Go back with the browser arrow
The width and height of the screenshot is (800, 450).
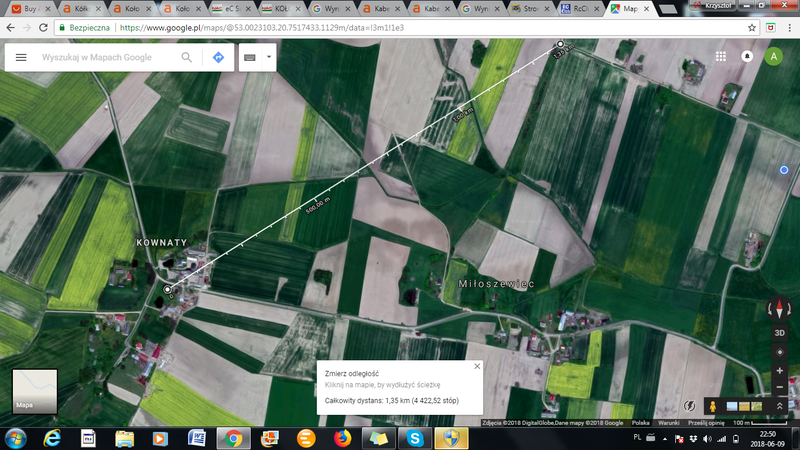coord(11,28)
